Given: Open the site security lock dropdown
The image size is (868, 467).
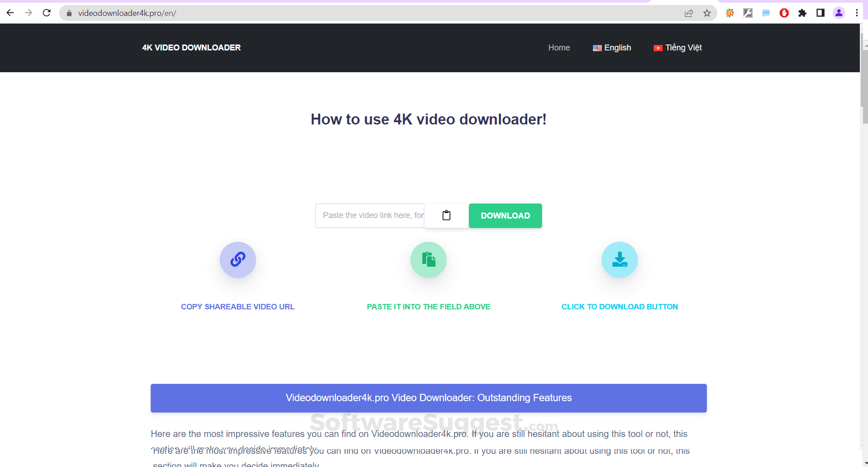Looking at the screenshot, I should (69, 13).
